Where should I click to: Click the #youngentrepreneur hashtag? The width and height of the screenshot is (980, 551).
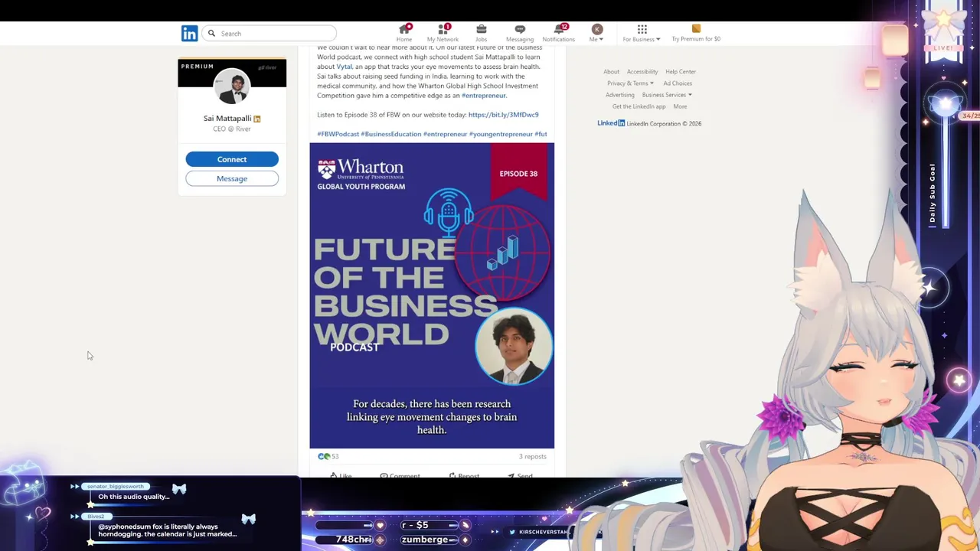[501, 134]
